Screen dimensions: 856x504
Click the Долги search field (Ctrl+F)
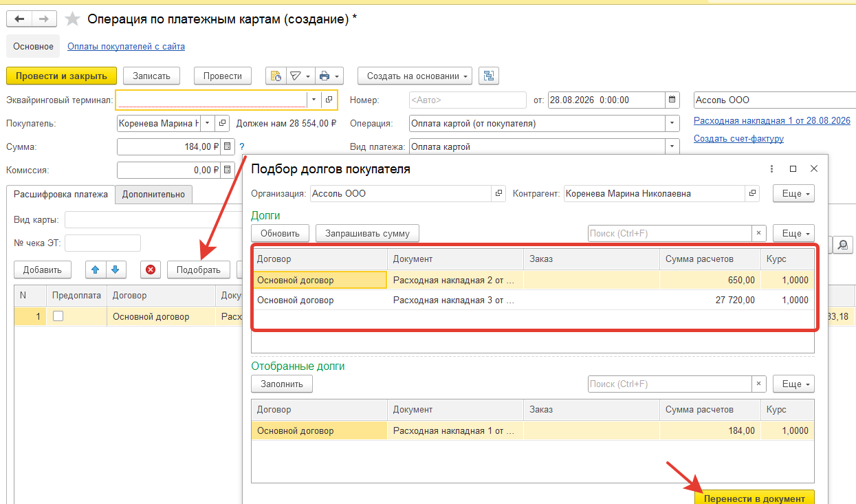click(x=670, y=233)
